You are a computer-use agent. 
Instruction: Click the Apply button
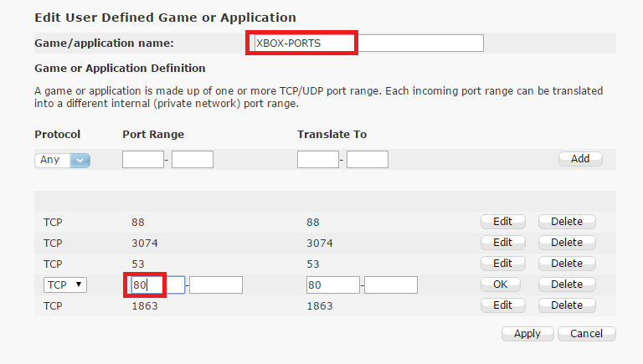tap(527, 334)
